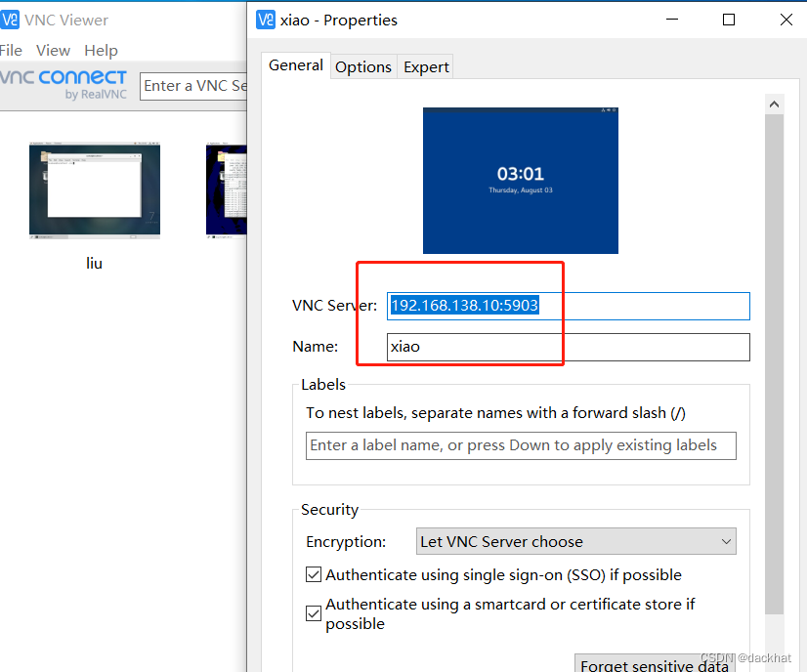The width and height of the screenshot is (807, 672).
Task: Switch to the Expert tab
Action: 425,66
